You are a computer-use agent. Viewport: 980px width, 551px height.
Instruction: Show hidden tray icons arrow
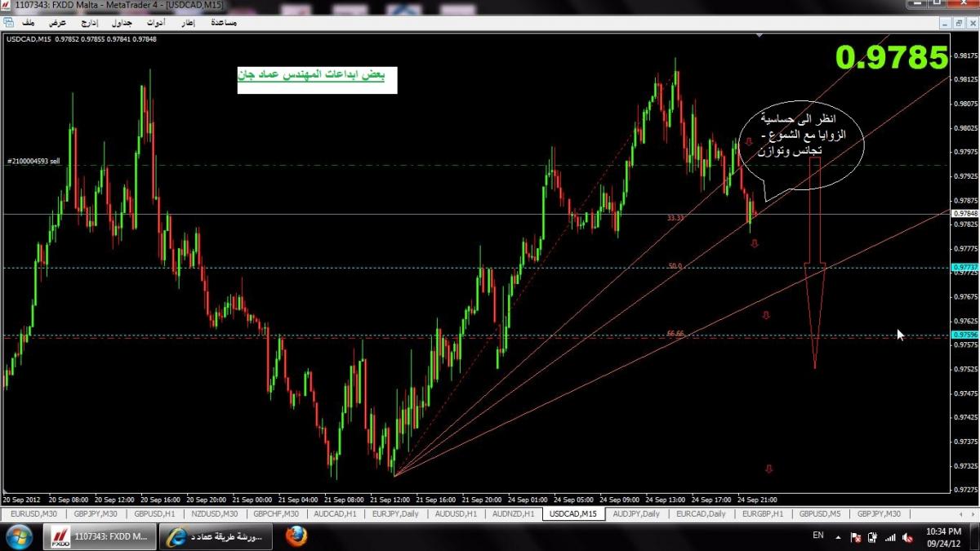coord(840,537)
